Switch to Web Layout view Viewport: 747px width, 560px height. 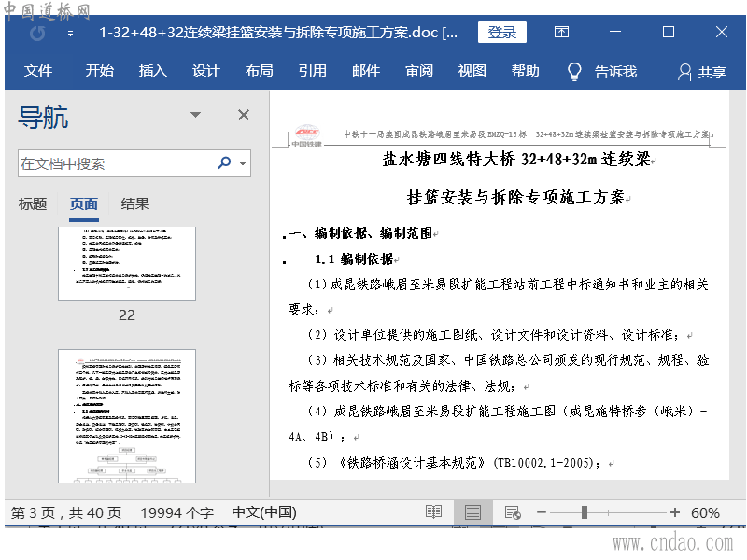tap(512, 512)
